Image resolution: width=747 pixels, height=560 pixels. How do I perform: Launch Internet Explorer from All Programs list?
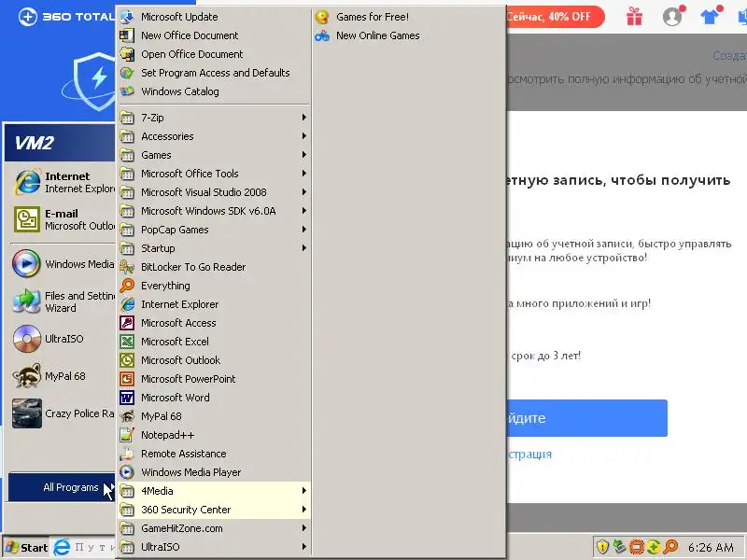tap(215, 304)
